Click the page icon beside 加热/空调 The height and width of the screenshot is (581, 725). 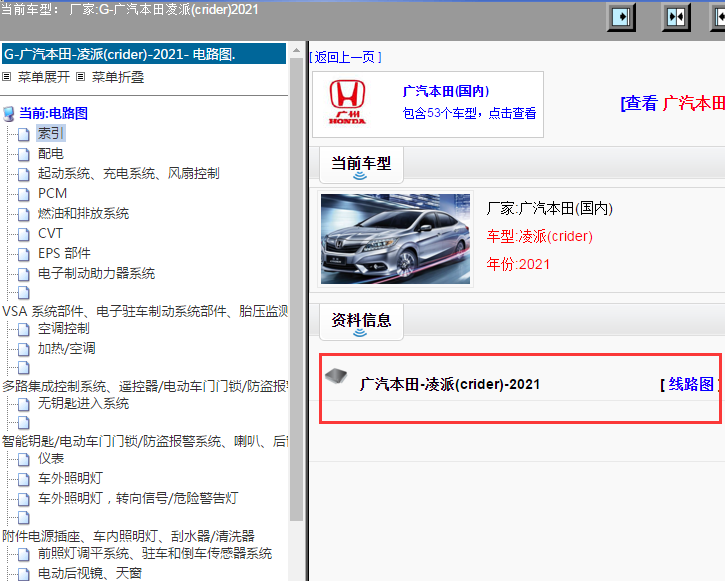click(x=24, y=349)
